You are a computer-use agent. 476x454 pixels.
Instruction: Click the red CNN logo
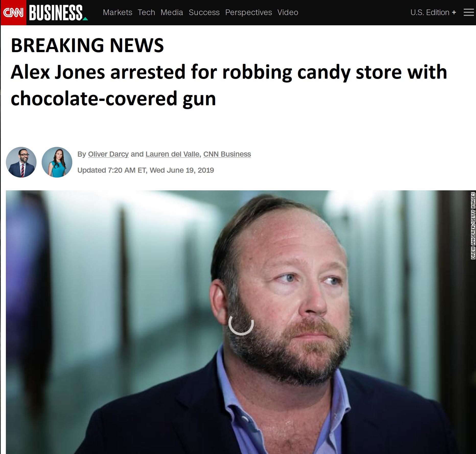click(x=13, y=13)
